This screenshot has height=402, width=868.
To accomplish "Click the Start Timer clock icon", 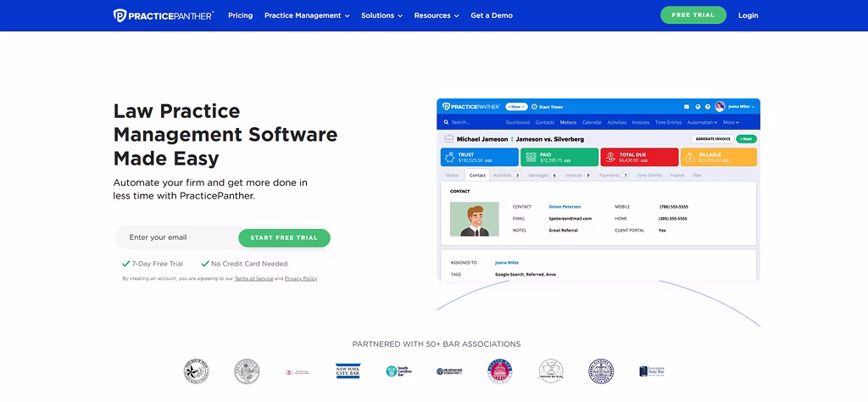I will tap(534, 107).
